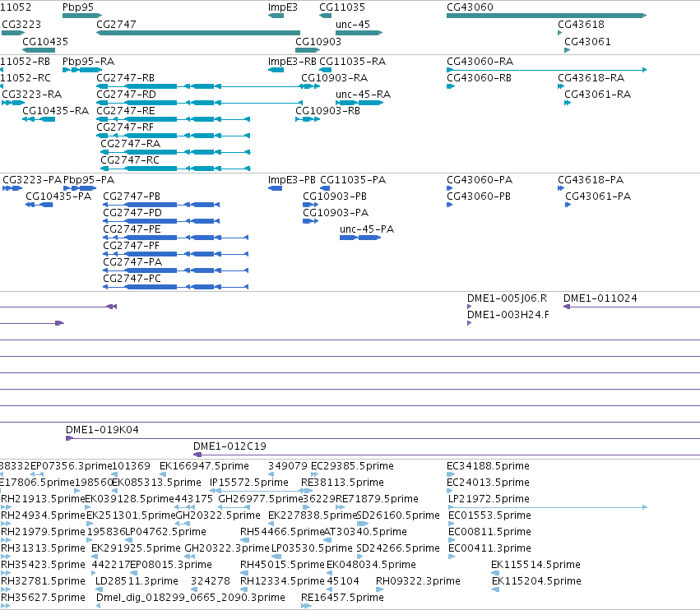Image resolution: width=700 pixels, height=610 pixels.
Task: Click the DME1-011O24 BAC label
Action: 600,298
